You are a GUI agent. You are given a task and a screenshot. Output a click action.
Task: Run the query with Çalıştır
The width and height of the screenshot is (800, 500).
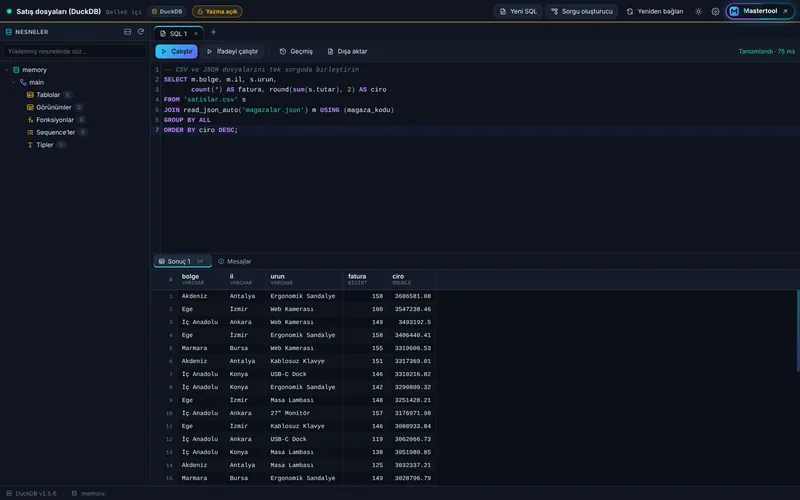coord(177,52)
